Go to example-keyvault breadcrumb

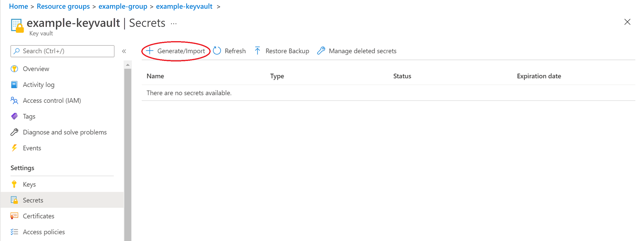tap(184, 6)
